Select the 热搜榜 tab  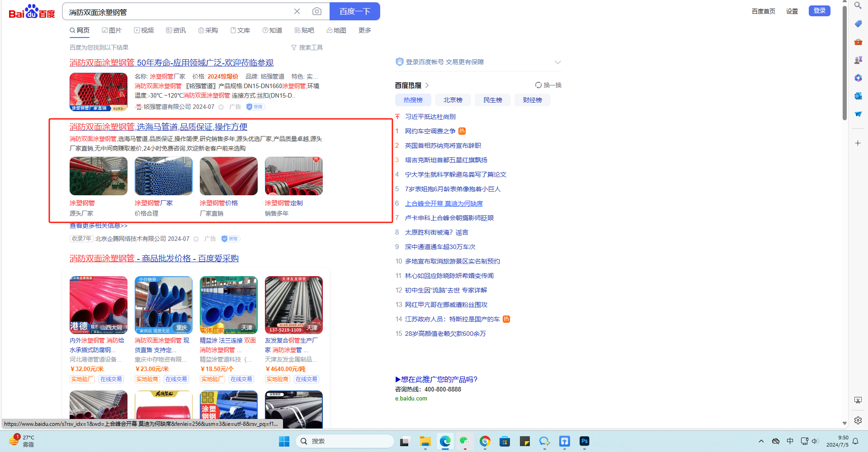click(x=413, y=100)
